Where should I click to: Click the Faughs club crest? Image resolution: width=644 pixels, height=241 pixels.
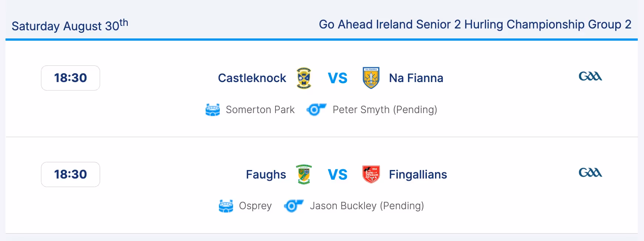[x=304, y=174]
